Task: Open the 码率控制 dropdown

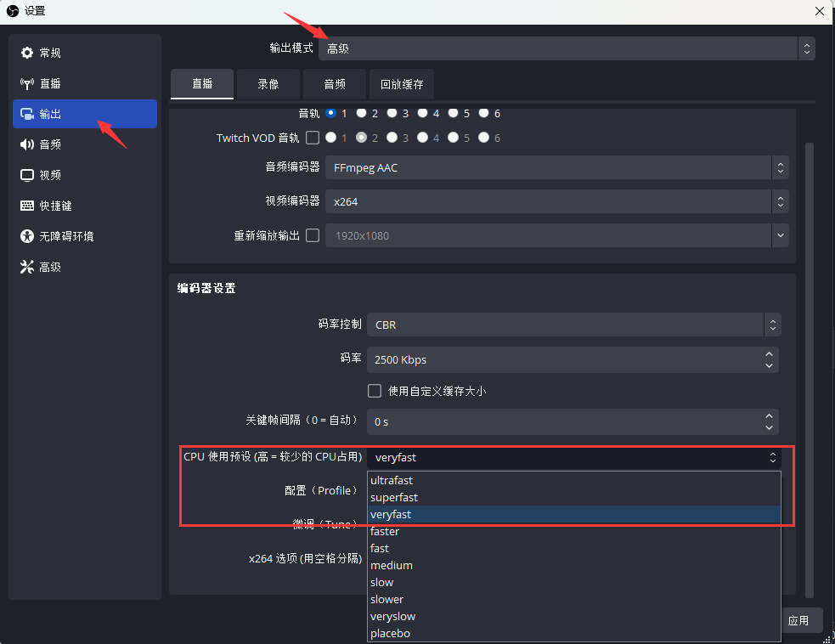Action: (x=571, y=325)
